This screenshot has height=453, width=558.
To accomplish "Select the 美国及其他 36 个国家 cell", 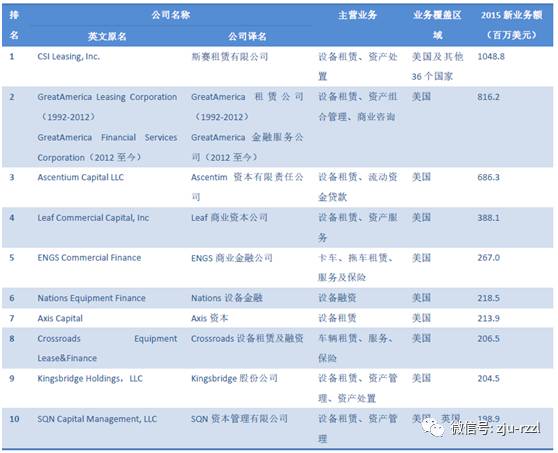I will pos(437,67).
